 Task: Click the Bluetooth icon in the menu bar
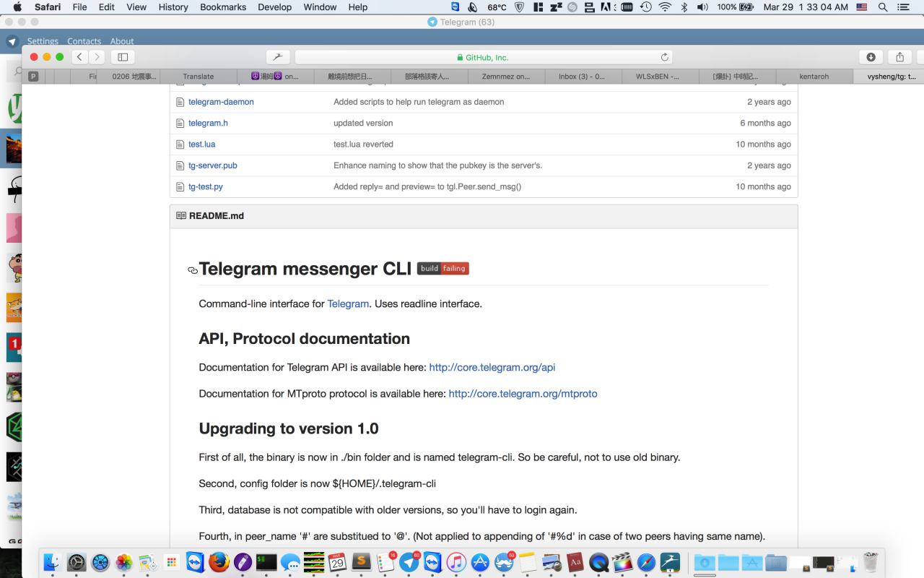coord(684,7)
